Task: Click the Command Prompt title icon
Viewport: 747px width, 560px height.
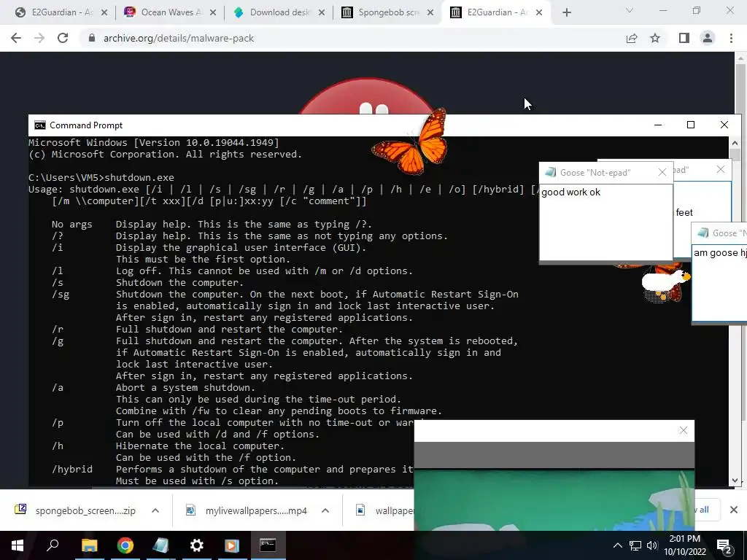Action: click(x=40, y=125)
